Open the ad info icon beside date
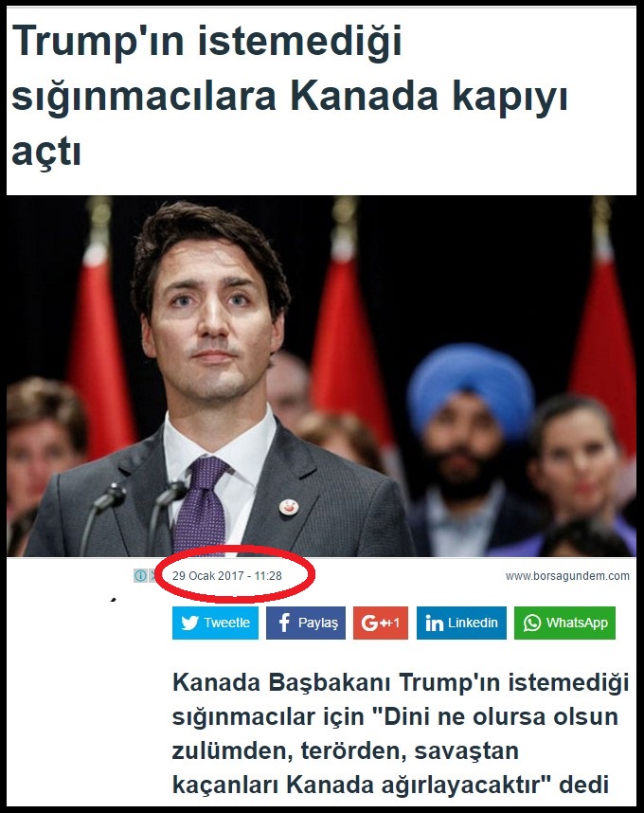The image size is (644, 813). 140,575
